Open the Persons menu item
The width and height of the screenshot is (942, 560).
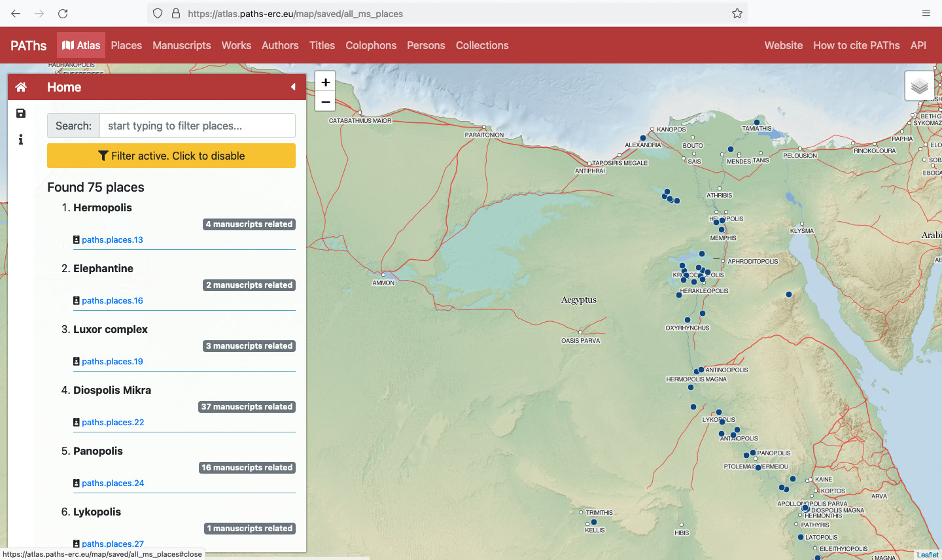tap(426, 45)
